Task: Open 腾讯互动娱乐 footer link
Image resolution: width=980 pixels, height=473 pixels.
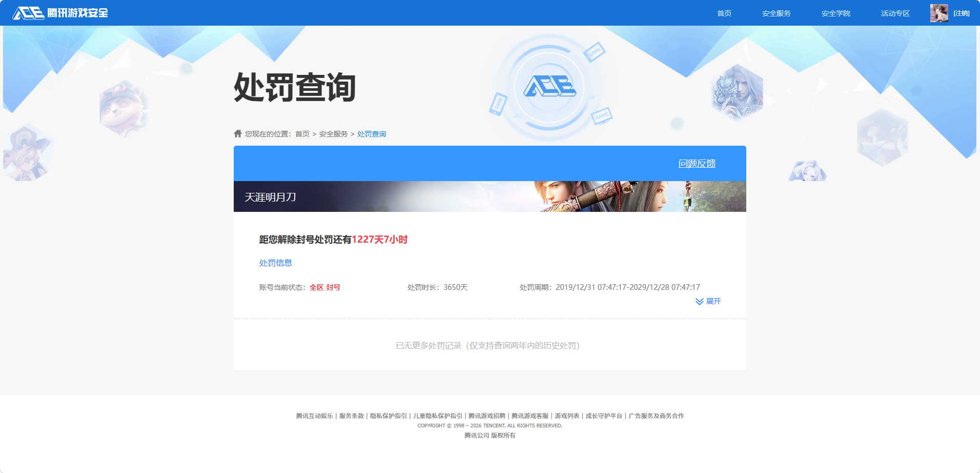Action: (x=315, y=416)
